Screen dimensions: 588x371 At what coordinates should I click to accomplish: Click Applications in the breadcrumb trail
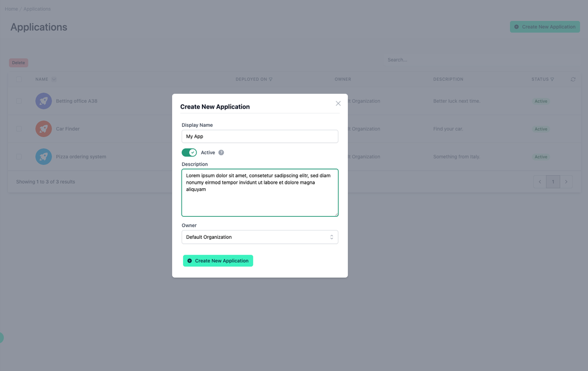click(x=37, y=8)
